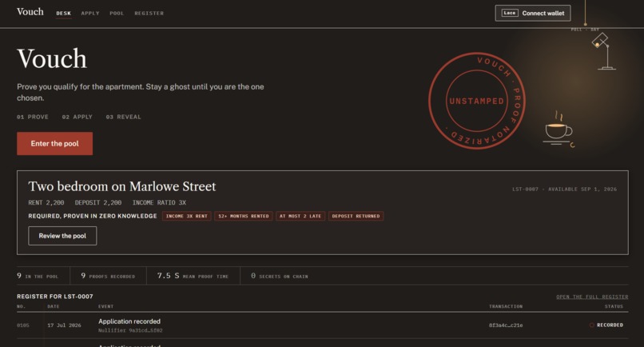Click the INCOME RATIO 3X value
The image size is (644, 347).
coord(159,203)
